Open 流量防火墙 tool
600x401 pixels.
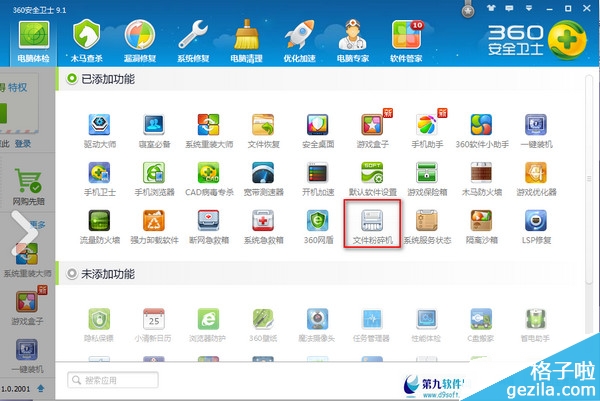(99, 227)
